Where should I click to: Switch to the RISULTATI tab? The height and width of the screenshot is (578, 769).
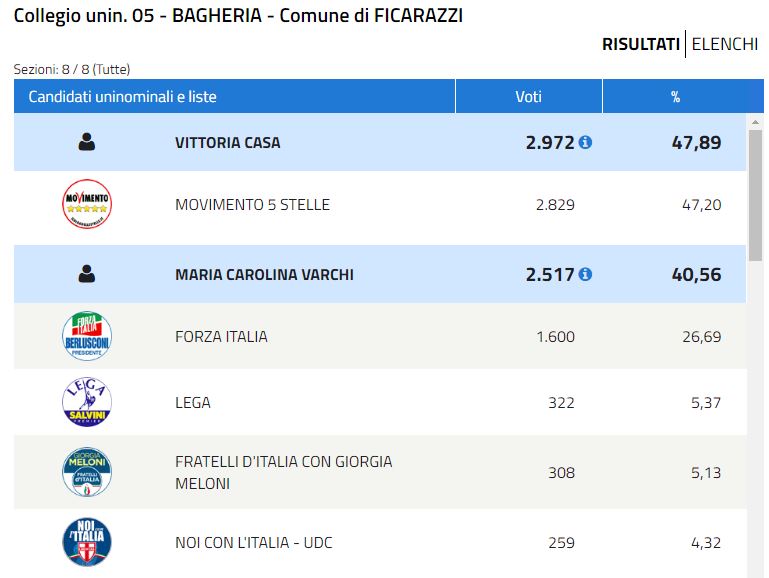(641, 44)
